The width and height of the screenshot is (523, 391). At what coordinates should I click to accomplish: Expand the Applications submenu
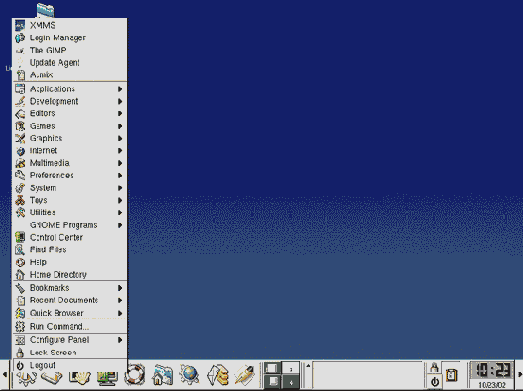70,89
